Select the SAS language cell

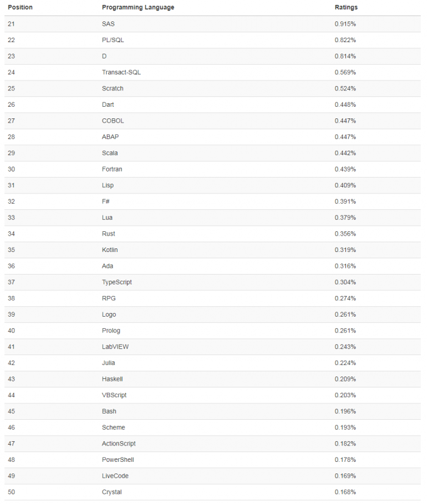[x=108, y=24]
